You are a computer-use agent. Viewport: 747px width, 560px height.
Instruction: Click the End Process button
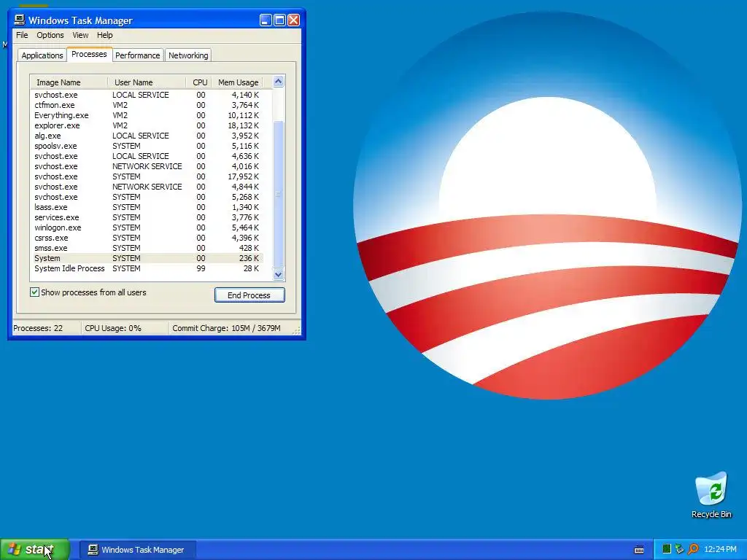click(249, 295)
